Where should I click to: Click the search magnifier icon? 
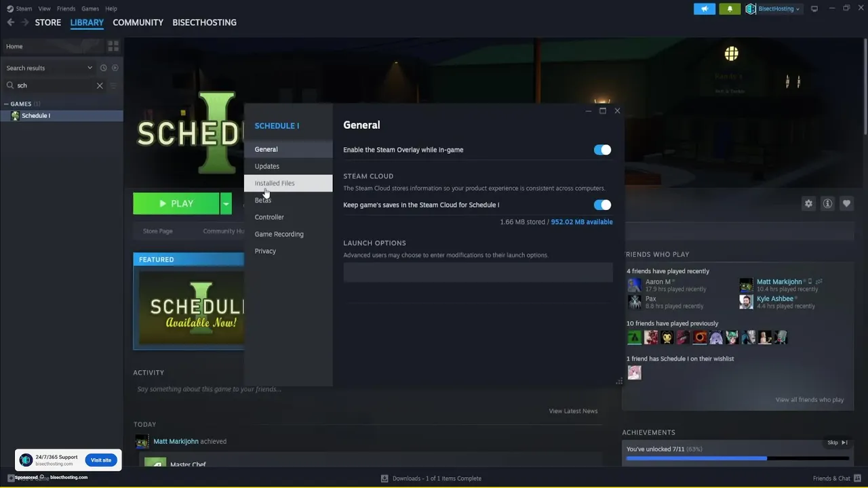[10, 85]
